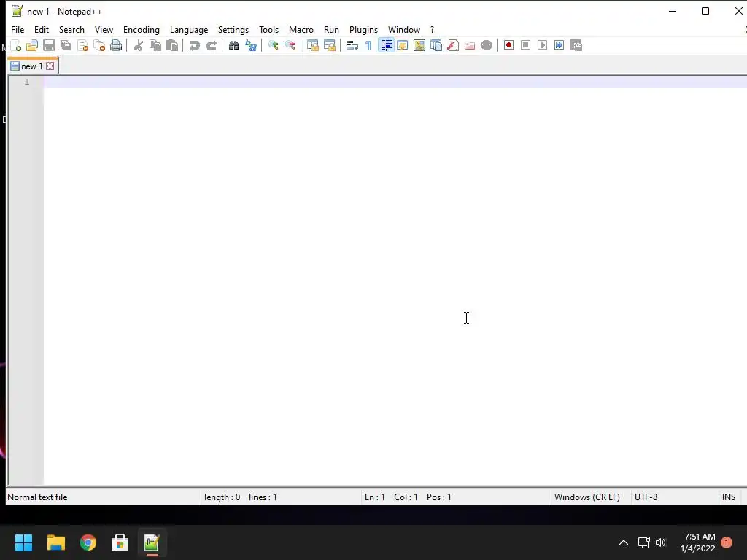The image size is (747, 560).
Task: Open File Explorer from the taskbar
Action: [55, 542]
